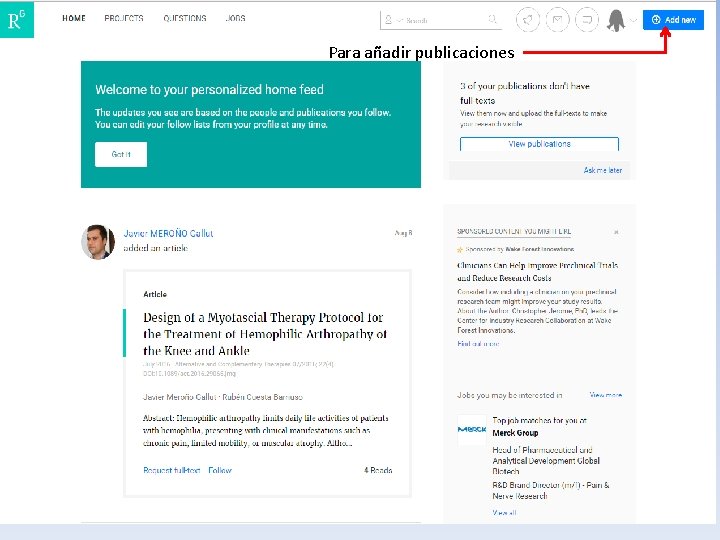Open the search type person dropdown
Viewport: 720px width, 540px height.
pos(393,20)
